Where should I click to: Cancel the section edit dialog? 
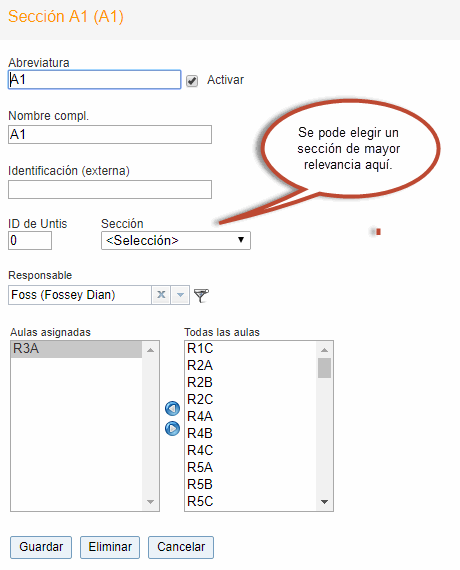pos(181,547)
